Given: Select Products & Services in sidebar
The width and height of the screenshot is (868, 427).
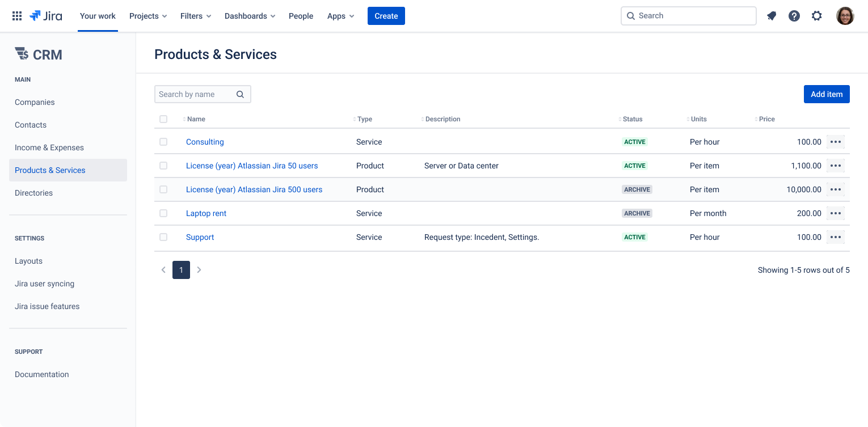Looking at the screenshot, I should pyautogui.click(x=68, y=170).
